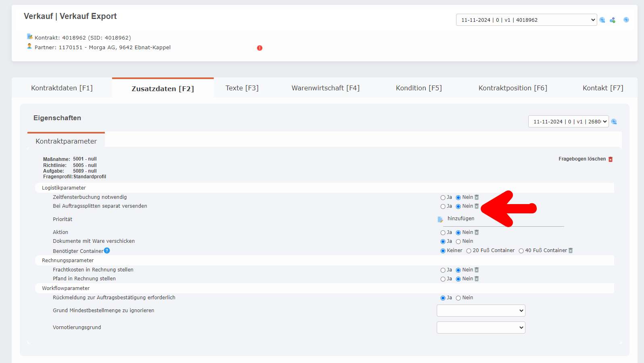Open the contract version dropdown at the top
644x363 pixels.
coord(526,20)
